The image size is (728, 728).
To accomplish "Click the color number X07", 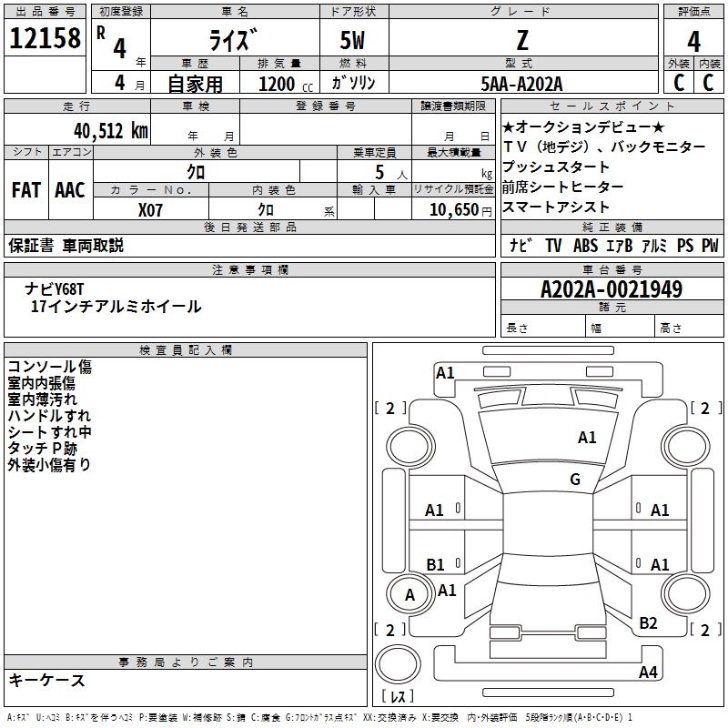I will click(x=150, y=210).
